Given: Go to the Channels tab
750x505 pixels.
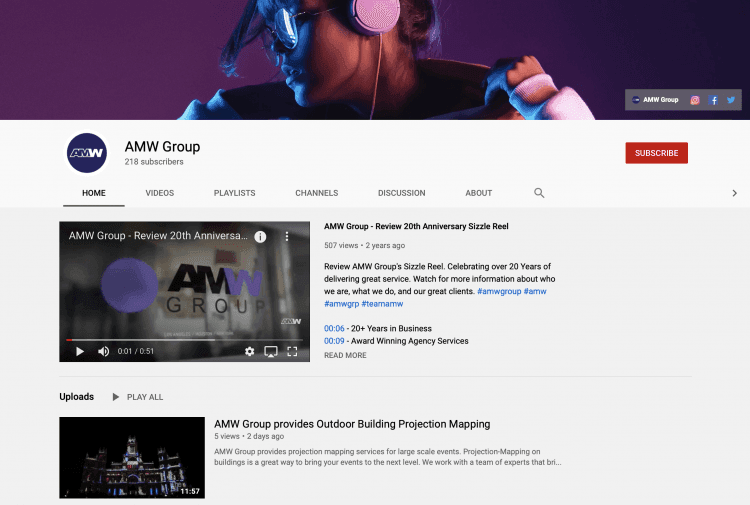Looking at the screenshot, I should click(x=317, y=193).
